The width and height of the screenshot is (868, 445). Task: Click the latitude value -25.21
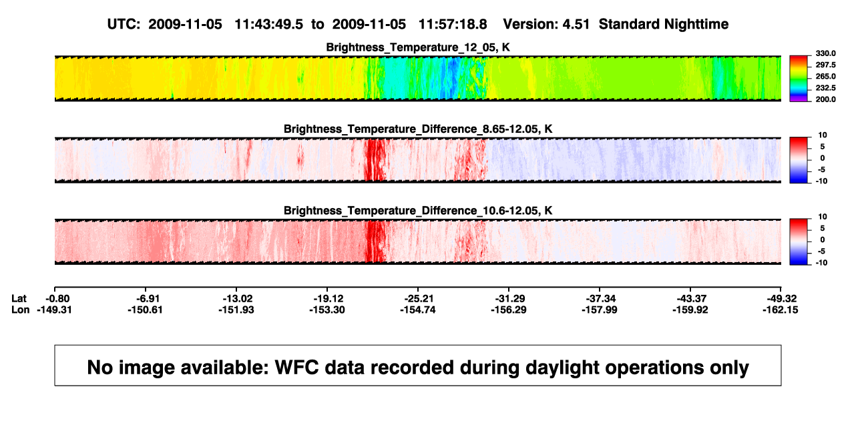pos(419,298)
